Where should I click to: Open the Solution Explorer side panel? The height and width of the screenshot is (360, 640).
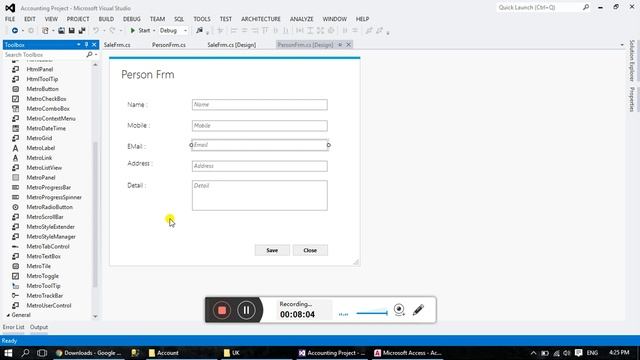click(632, 60)
